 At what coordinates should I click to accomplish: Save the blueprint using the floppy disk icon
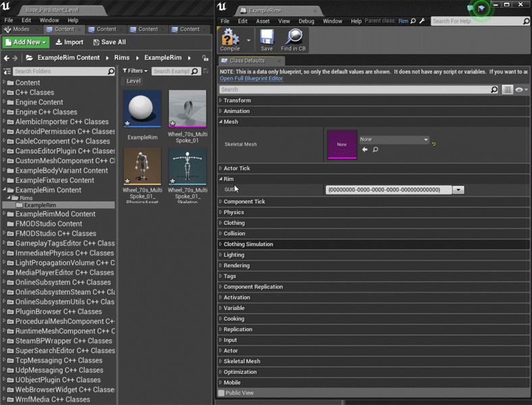pos(267,37)
